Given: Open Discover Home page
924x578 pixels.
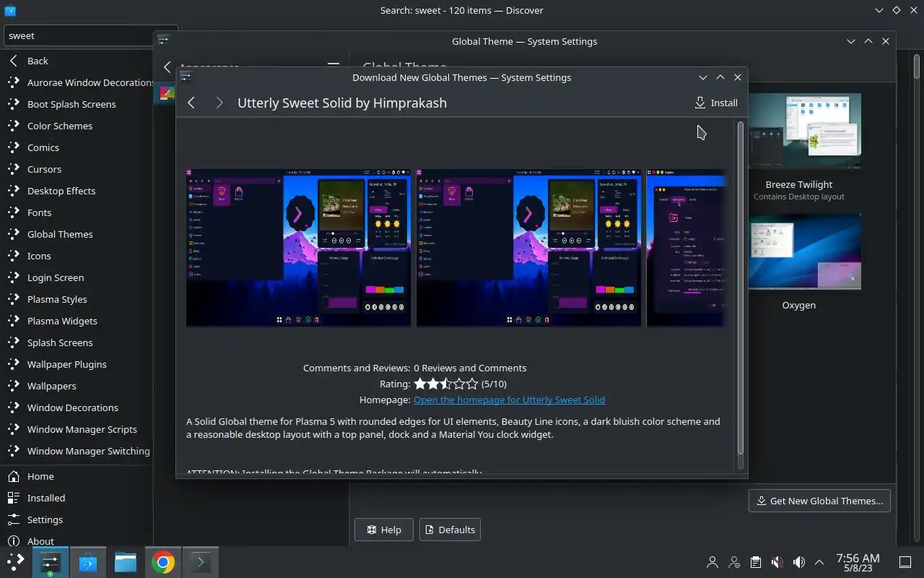Looking at the screenshot, I should coord(77,476).
